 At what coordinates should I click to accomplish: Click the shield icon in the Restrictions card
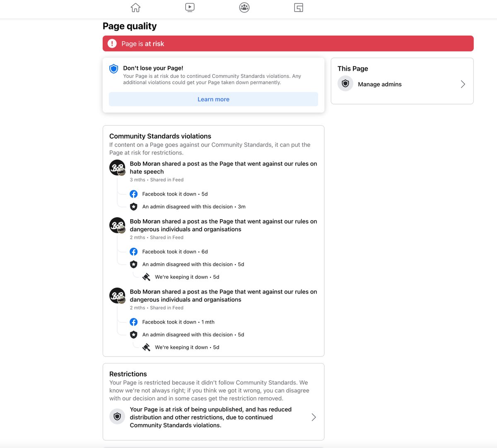(x=117, y=416)
